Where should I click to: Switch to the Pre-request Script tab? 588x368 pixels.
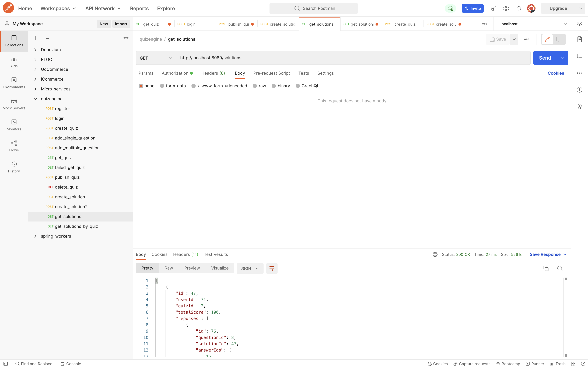(271, 73)
